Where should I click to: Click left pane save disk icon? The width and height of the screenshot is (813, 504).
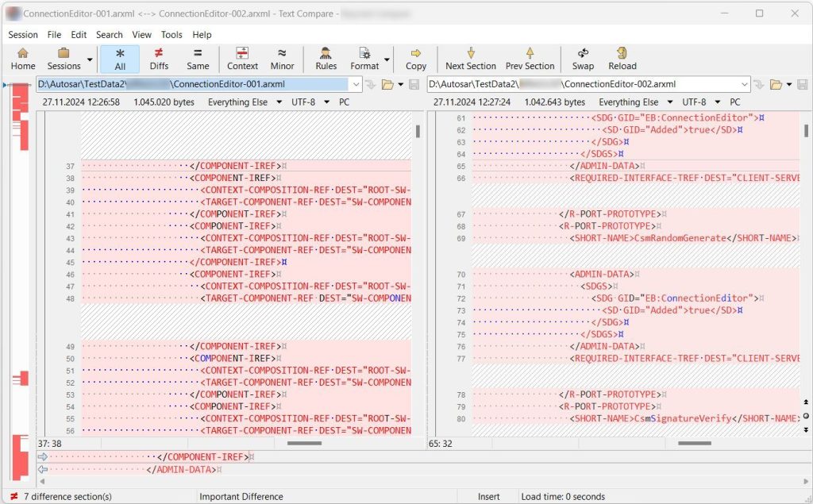(414, 84)
